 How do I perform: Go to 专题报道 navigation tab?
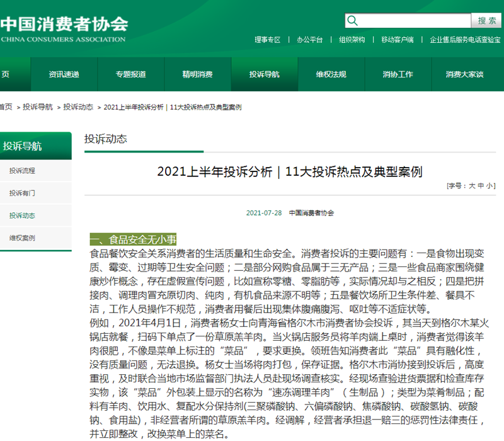click(x=131, y=74)
